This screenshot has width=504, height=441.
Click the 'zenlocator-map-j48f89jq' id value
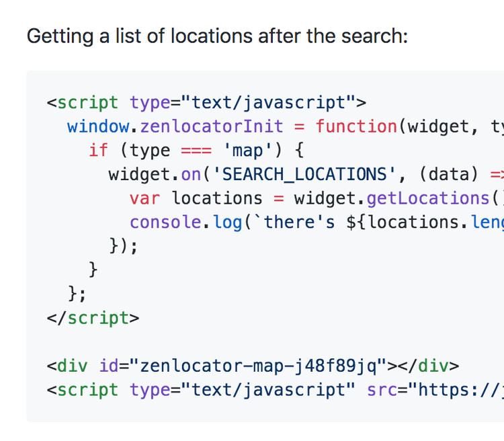(258, 366)
